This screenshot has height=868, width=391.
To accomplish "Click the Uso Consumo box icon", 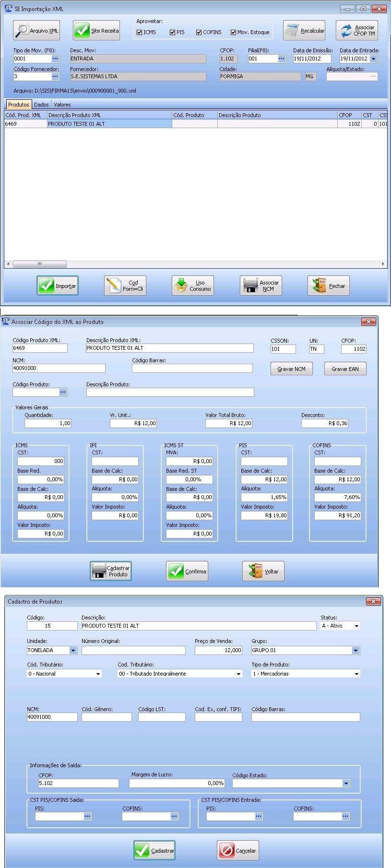I will click(x=181, y=285).
